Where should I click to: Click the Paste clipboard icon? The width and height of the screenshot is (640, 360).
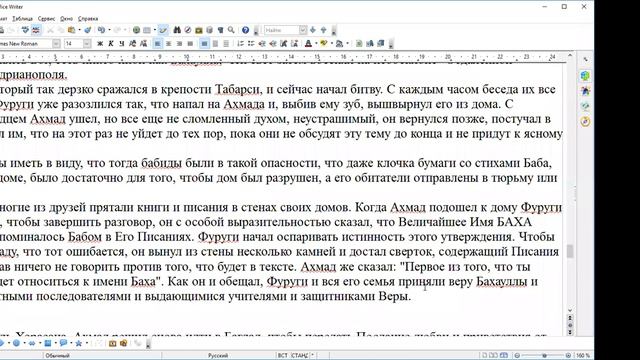point(71,30)
